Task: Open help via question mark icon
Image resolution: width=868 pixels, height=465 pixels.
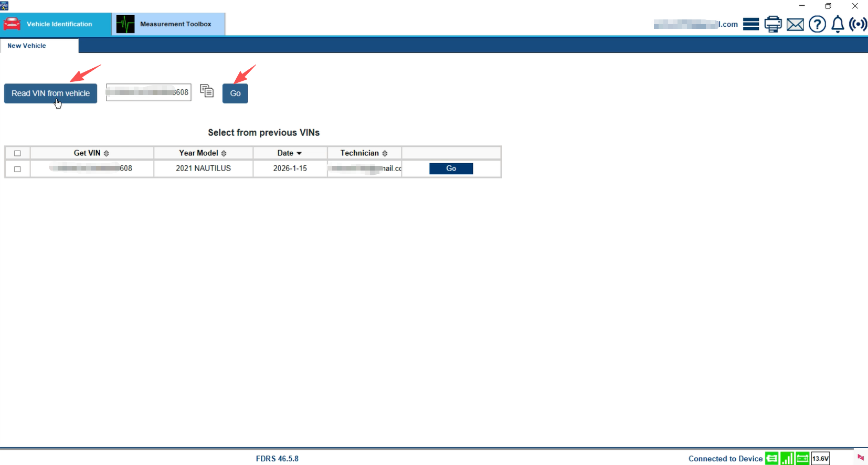Action: (817, 24)
